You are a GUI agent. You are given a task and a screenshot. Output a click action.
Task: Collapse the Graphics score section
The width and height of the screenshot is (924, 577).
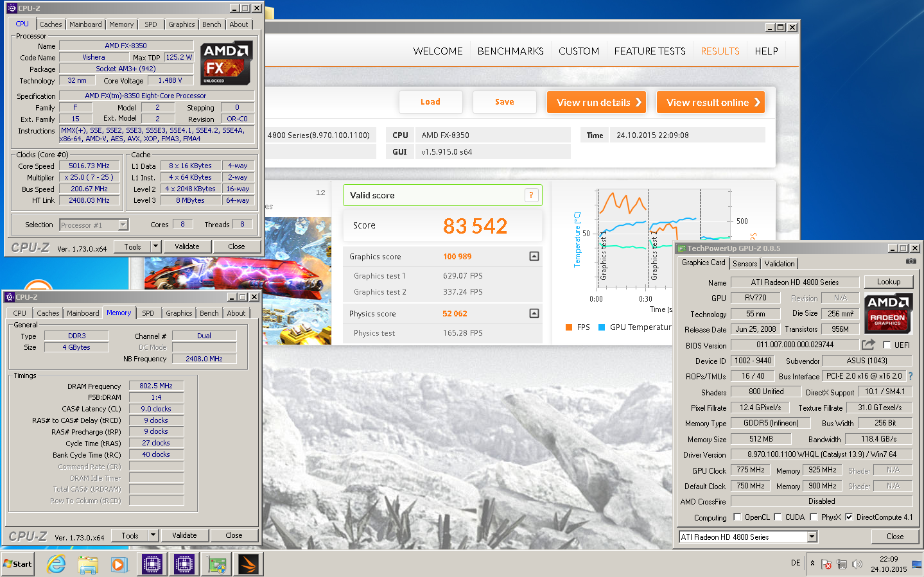(534, 256)
